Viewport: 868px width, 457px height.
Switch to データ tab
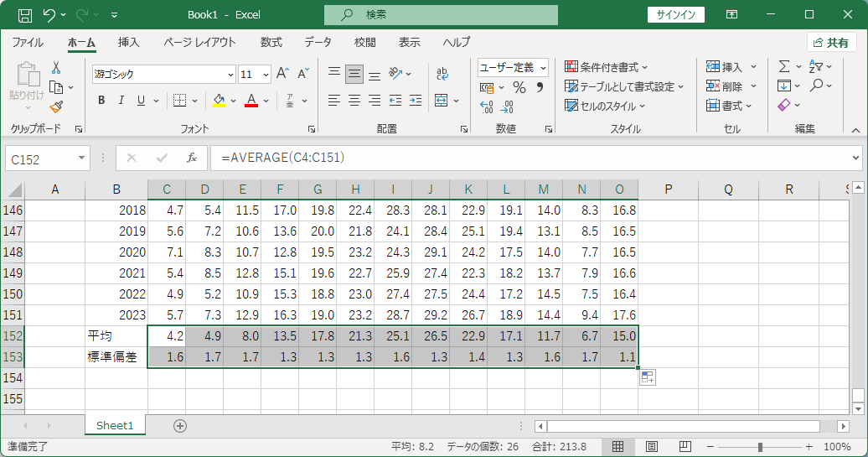pyautogui.click(x=318, y=42)
